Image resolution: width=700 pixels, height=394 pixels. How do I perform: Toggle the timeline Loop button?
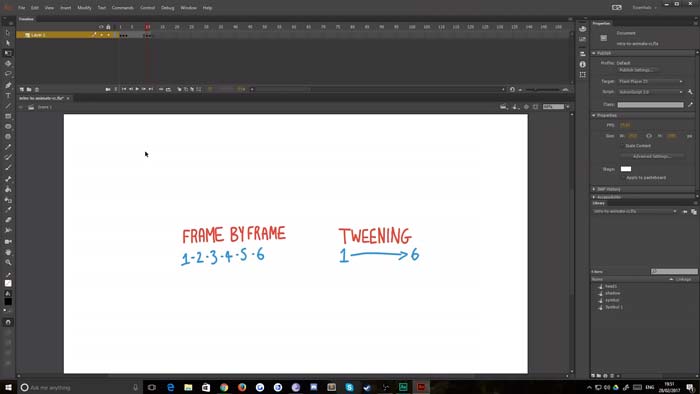168,89
